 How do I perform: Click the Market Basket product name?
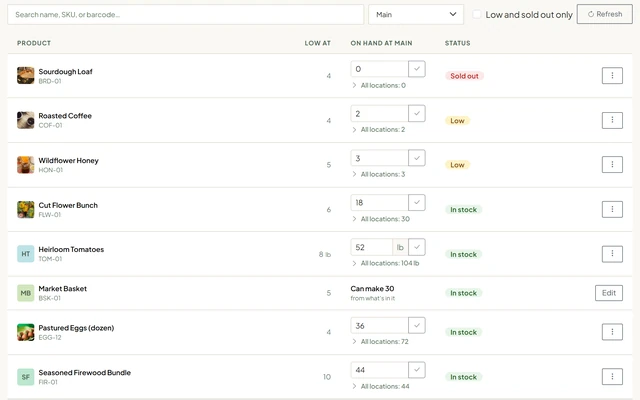point(62,289)
